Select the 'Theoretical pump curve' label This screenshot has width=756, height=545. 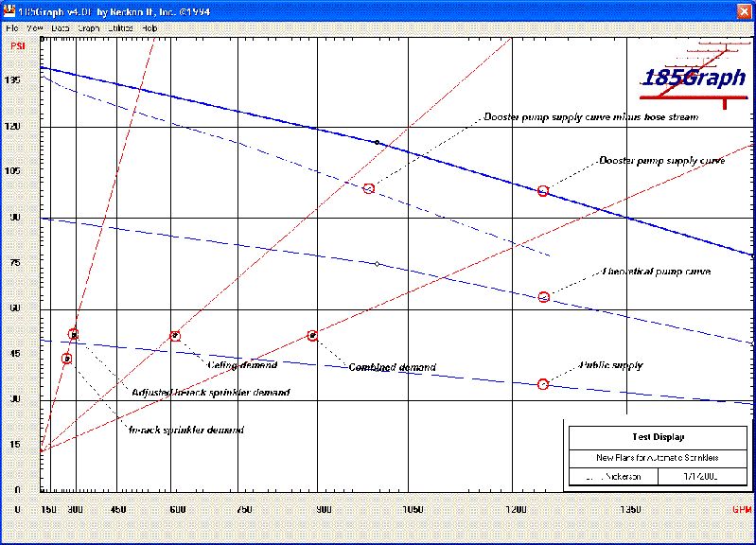pyautogui.click(x=657, y=272)
